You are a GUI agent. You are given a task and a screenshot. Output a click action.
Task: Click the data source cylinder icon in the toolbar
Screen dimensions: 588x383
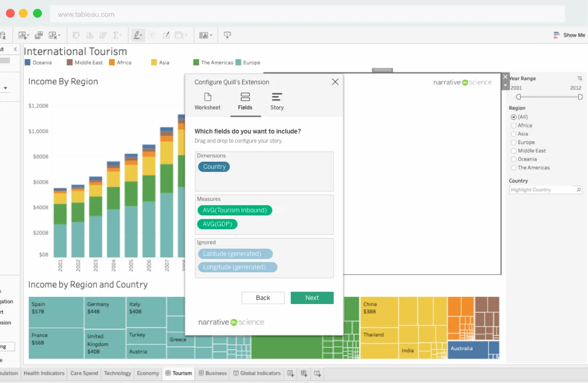[3, 35]
